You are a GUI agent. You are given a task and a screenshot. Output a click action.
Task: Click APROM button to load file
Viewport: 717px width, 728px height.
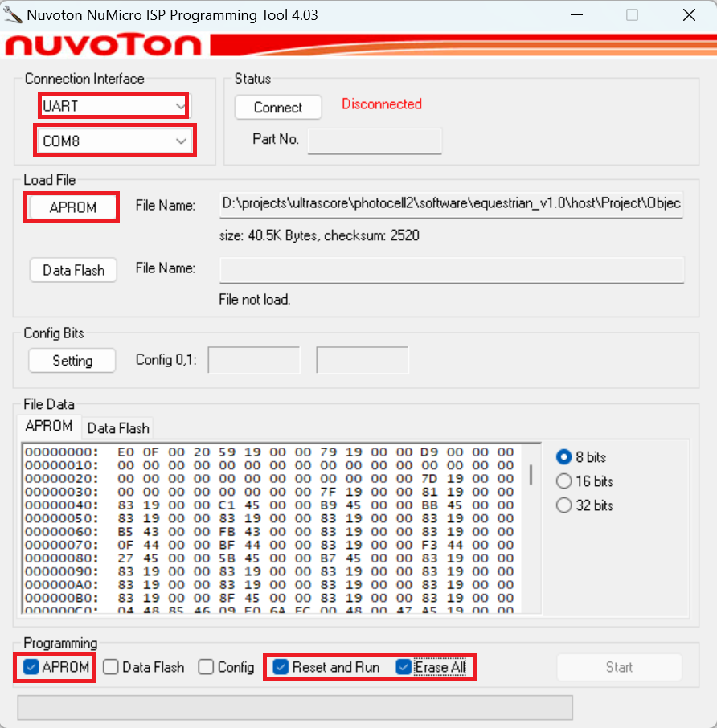(x=72, y=207)
